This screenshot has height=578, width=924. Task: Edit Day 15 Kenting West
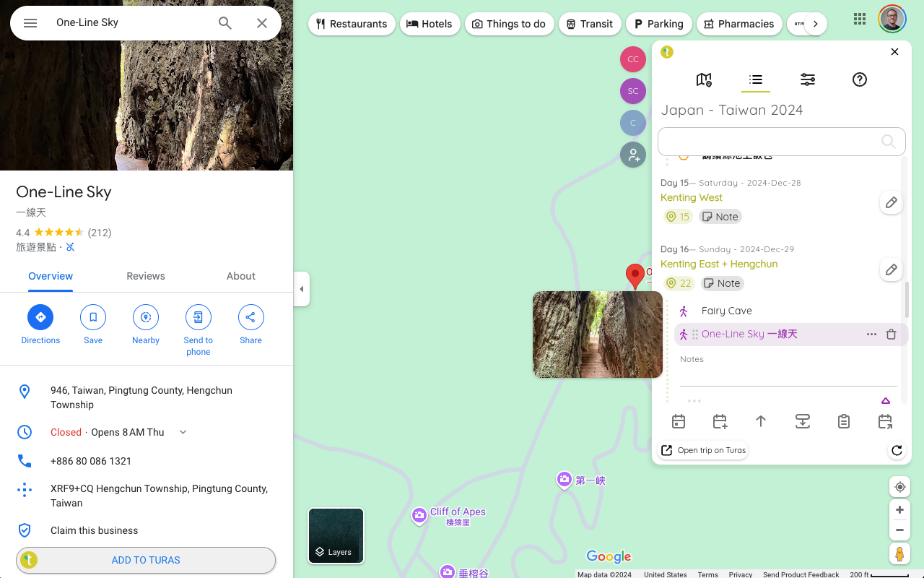click(x=892, y=203)
